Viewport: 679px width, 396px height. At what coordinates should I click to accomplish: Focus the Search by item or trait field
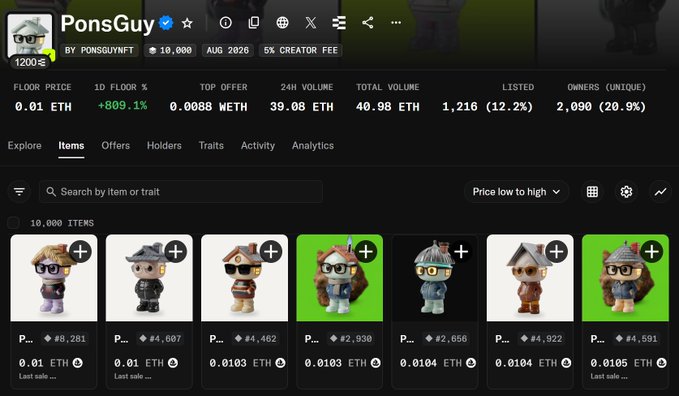pos(181,192)
